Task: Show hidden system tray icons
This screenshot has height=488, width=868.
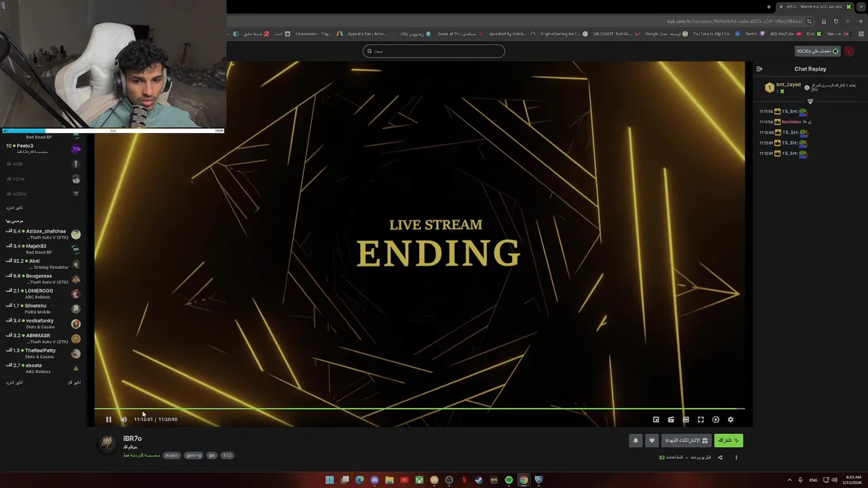Action: point(789,480)
